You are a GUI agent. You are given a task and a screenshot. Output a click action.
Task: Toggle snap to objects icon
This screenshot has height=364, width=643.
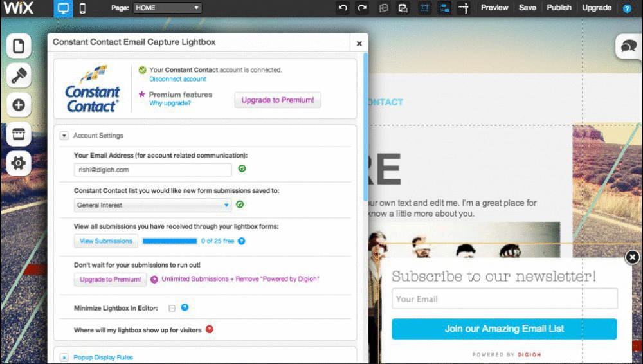(x=444, y=8)
